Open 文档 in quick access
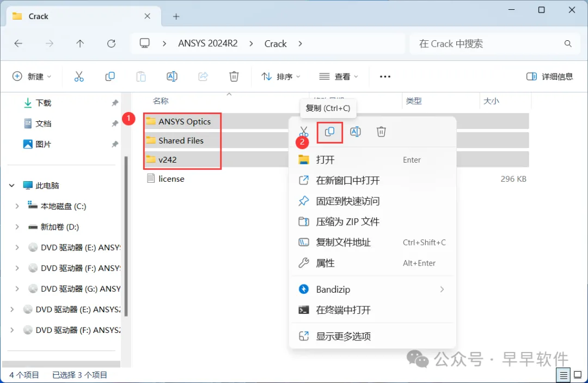This screenshot has width=588, height=383. point(43,123)
